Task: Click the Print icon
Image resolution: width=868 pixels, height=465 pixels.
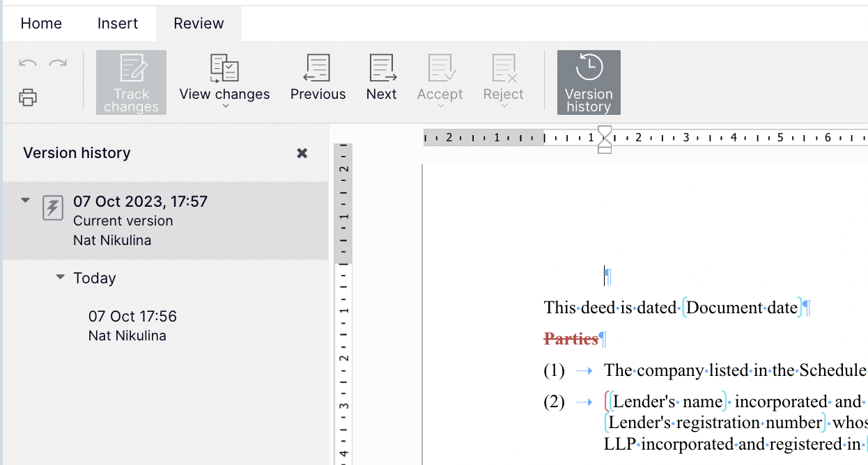Action: tap(28, 97)
